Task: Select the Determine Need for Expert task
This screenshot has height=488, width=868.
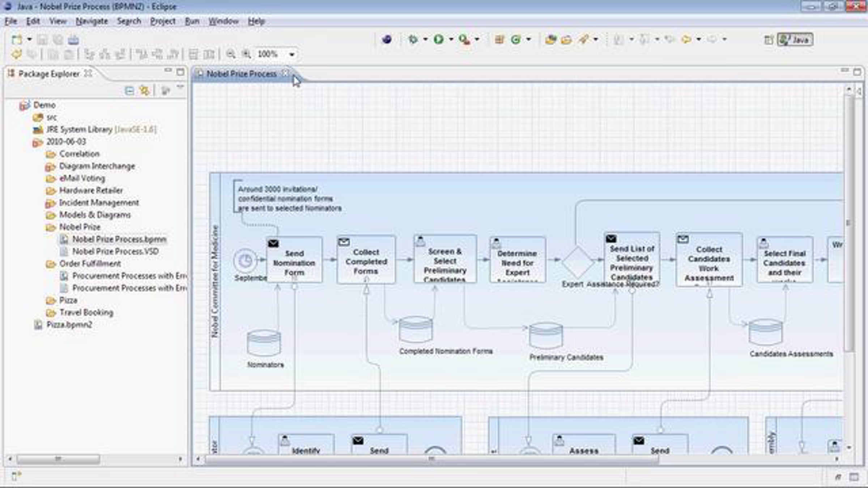Action: coord(518,260)
